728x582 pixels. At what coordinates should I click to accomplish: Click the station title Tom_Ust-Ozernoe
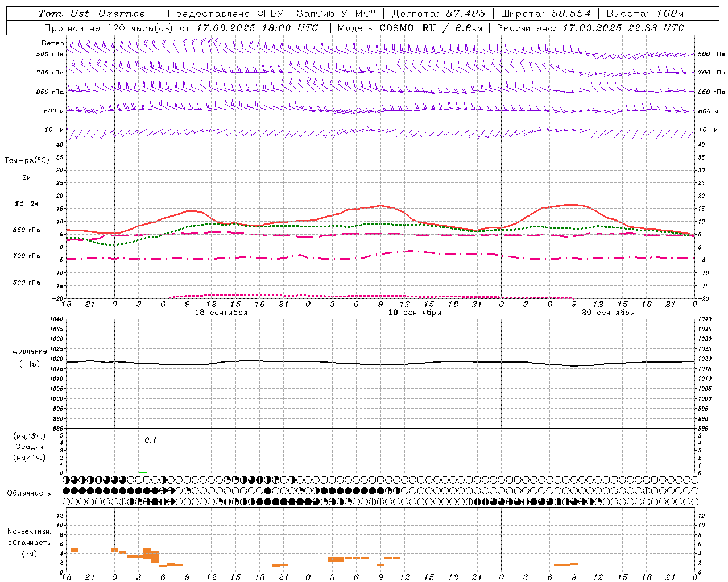pos(92,14)
